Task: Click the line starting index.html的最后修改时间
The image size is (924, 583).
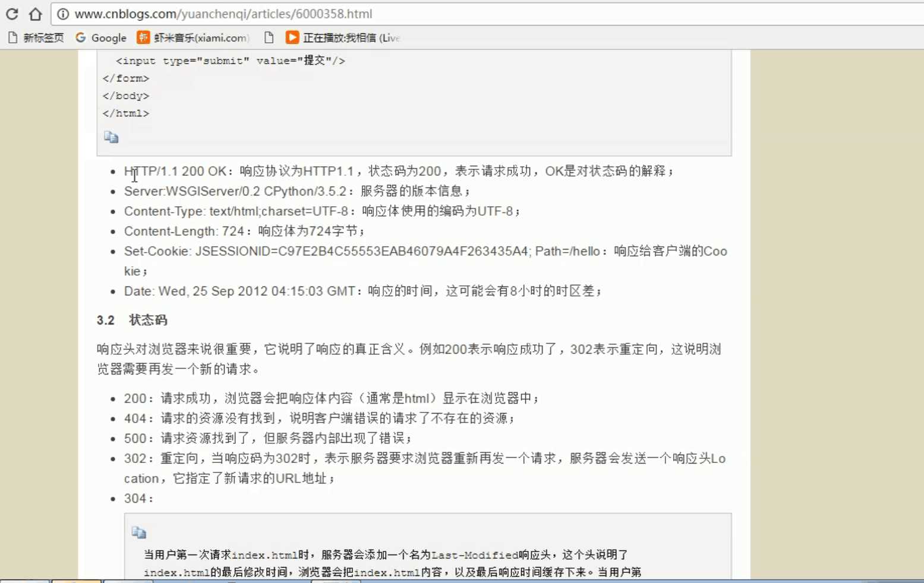Action: 392,572
